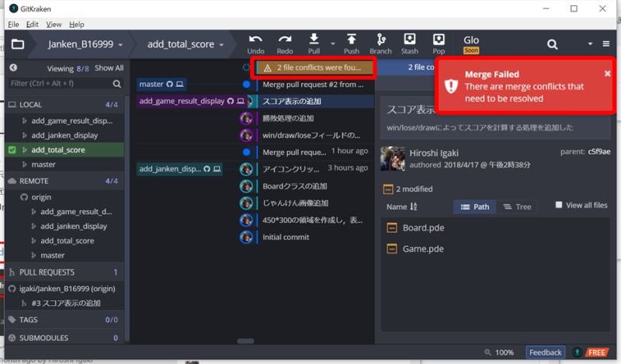Toggle the name sort order icon
The image size is (621, 364).
click(414, 206)
